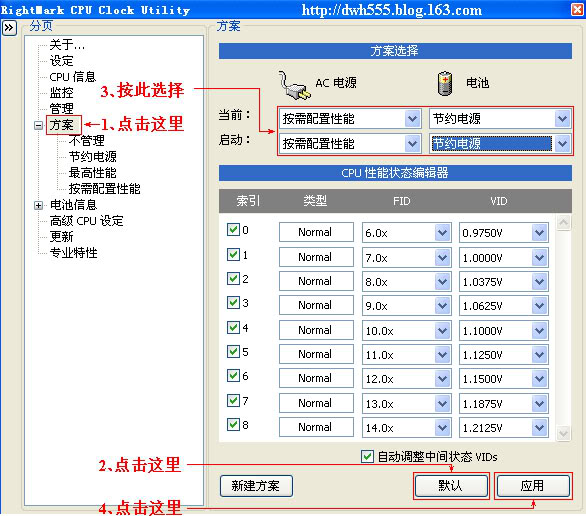Viewport: 586px width, 516px height.
Task: Uncheck the index 7 P-state checkbox
Action: click(233, 400)
